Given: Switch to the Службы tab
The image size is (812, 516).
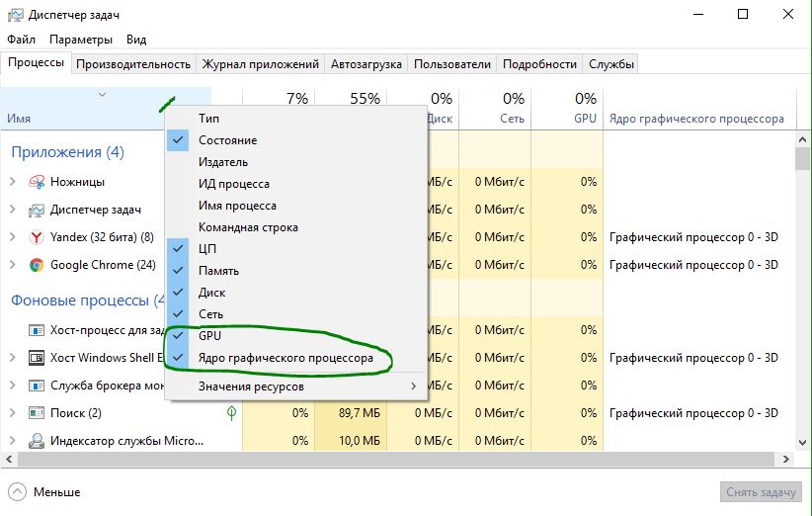Looking at the screenshot, I should click(611, 64).
